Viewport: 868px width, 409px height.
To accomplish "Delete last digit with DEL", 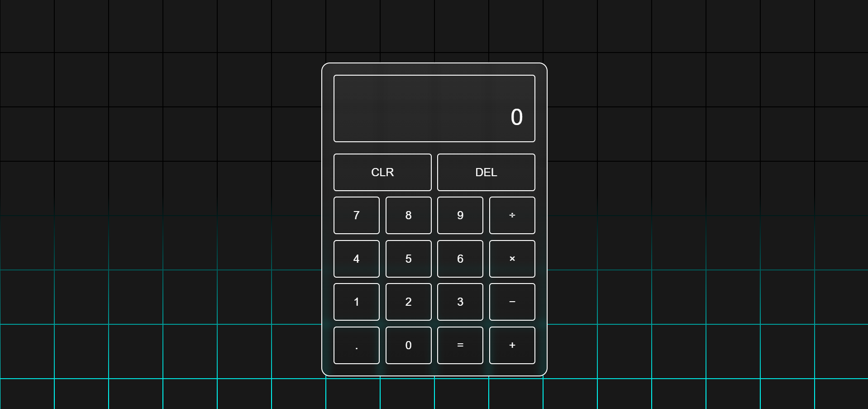I will point(486,172).
